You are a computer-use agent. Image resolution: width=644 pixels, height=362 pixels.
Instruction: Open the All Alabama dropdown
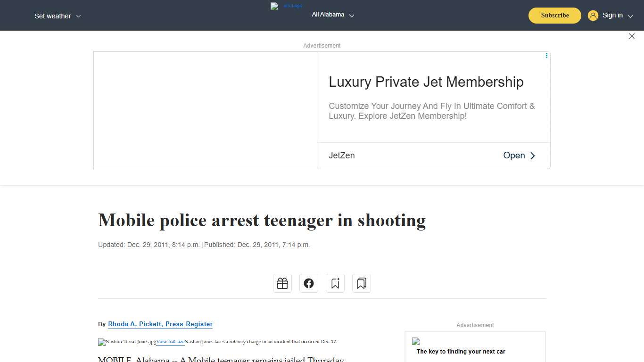[352, 15]
